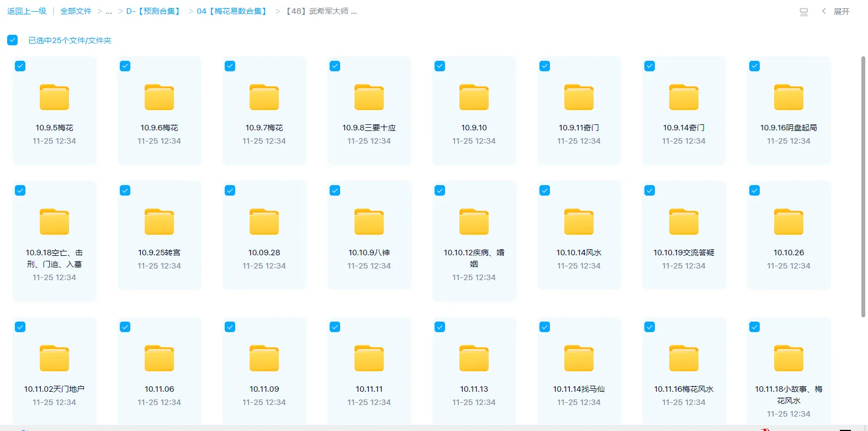Click the vertical scrollbar thumb
This screenshot has height=431, width=868.
(863, 187)
